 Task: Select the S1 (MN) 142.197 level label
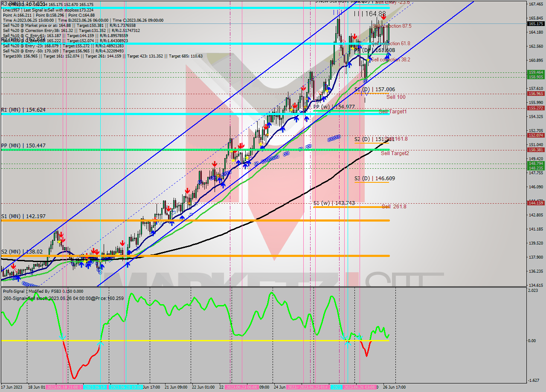tap(23, 216)
